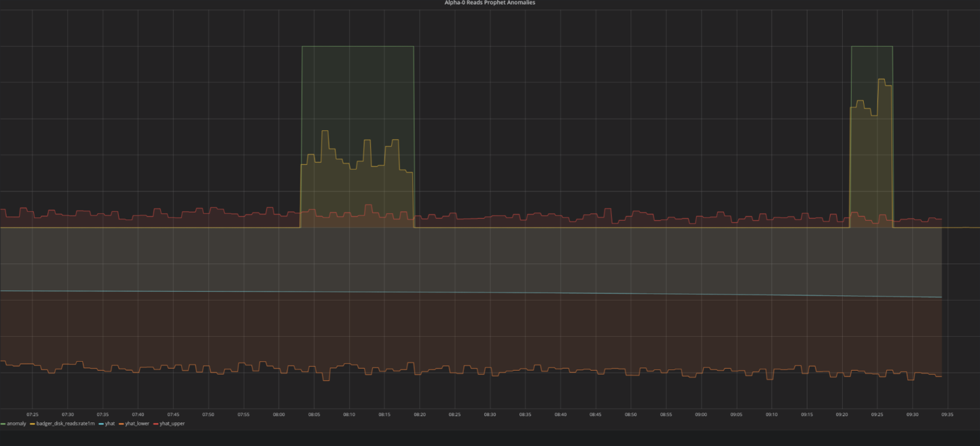Click the yellow badger_disk_reads:rate1m legend line icon
Screen dimensions: 980x446
(x=32, y=423)
